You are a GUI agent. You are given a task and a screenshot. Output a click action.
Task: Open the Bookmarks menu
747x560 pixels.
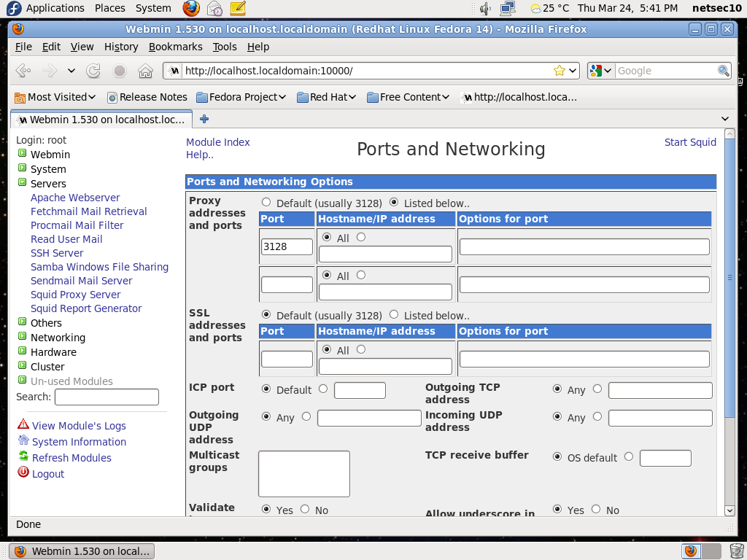coord(175,47)
